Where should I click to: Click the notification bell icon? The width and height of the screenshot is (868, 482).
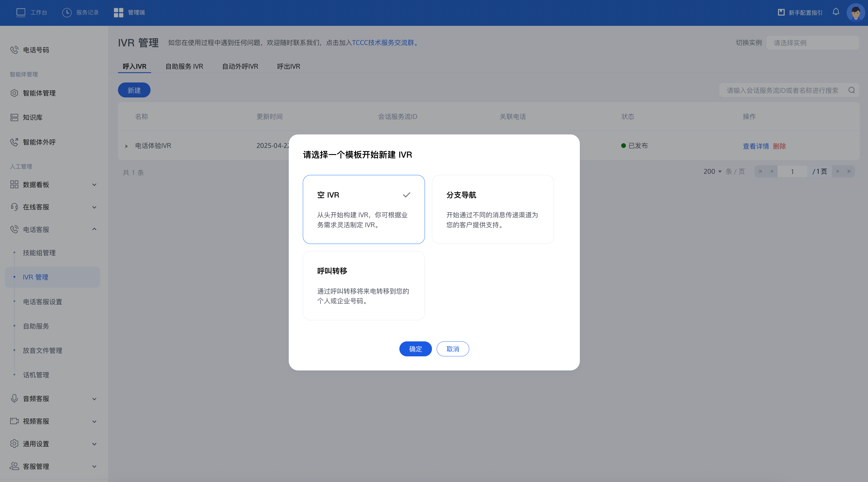[836, 12]
